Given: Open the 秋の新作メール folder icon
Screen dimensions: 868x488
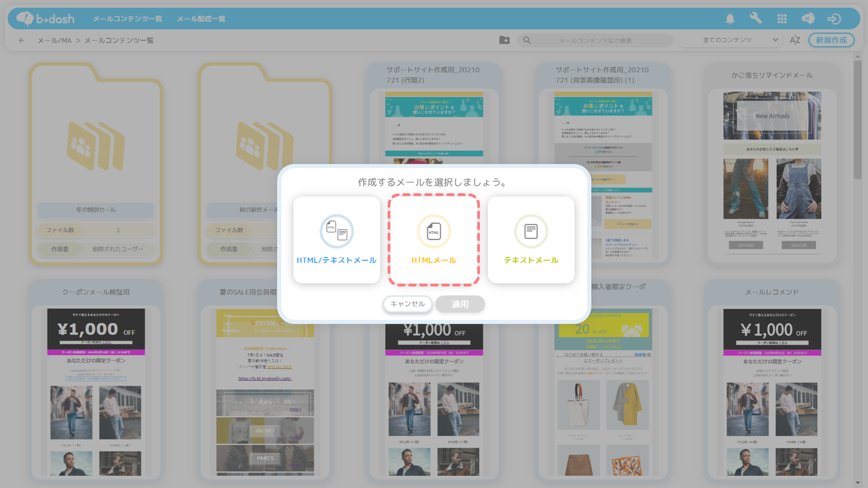Looking at the screenshot, I should 265,147.
